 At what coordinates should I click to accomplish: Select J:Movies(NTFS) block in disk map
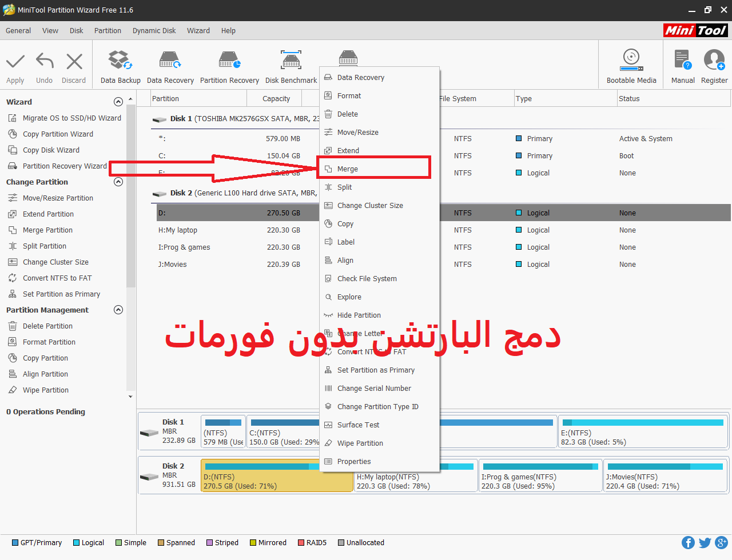pos(666,475)
